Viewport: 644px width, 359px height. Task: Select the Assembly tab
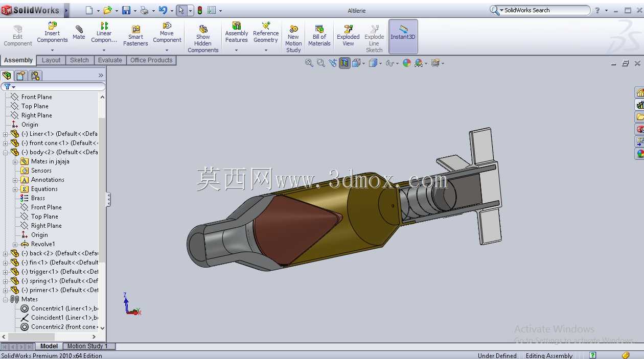pos(18,60)
